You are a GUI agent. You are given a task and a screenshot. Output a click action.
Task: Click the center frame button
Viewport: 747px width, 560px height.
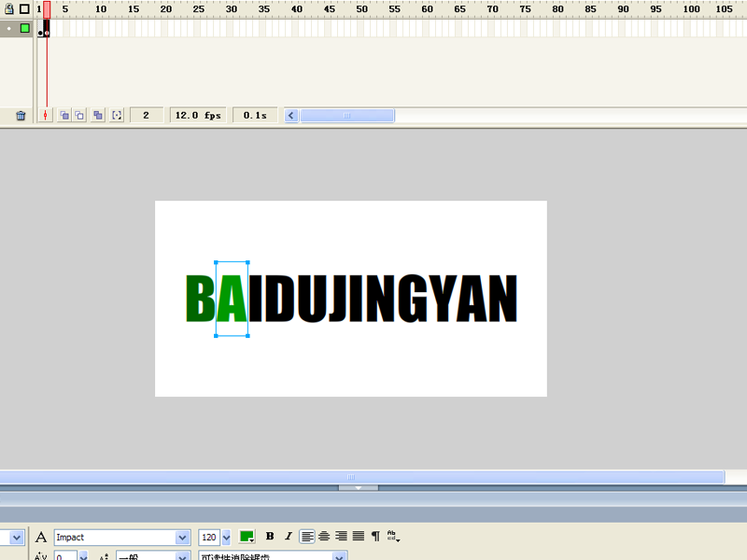(x=45, y=115)
